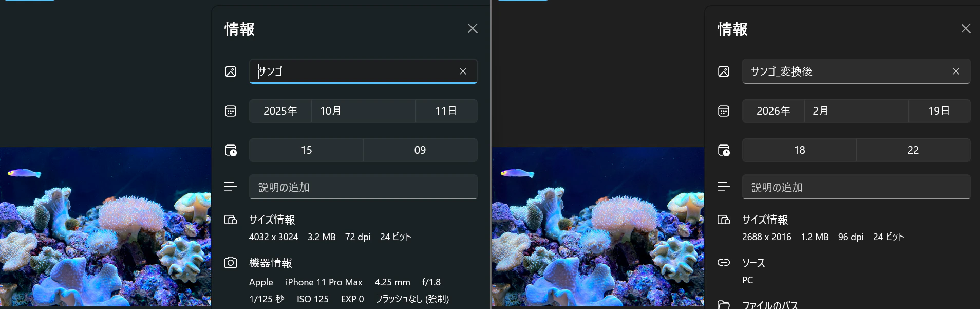Click calendar icon next to 2025年 date
The width and height of the screenshot is (980, 309).
tap(231, 111)
